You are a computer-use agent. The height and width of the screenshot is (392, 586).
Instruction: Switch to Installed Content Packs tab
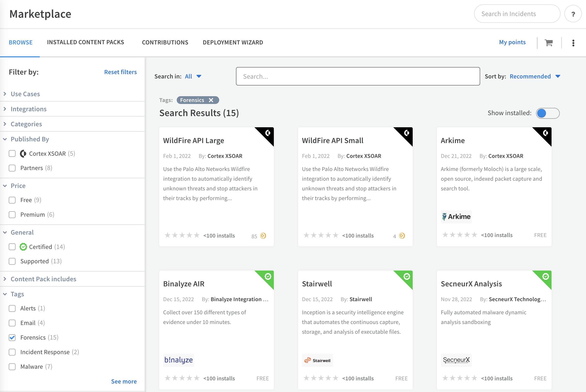pyautogui.click(x=85, y=42)
